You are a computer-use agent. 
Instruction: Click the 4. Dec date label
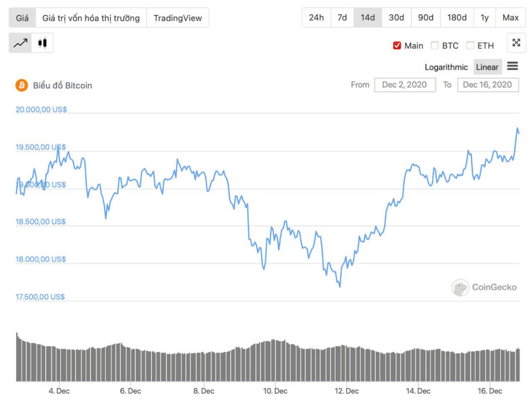tap(59, 391)
